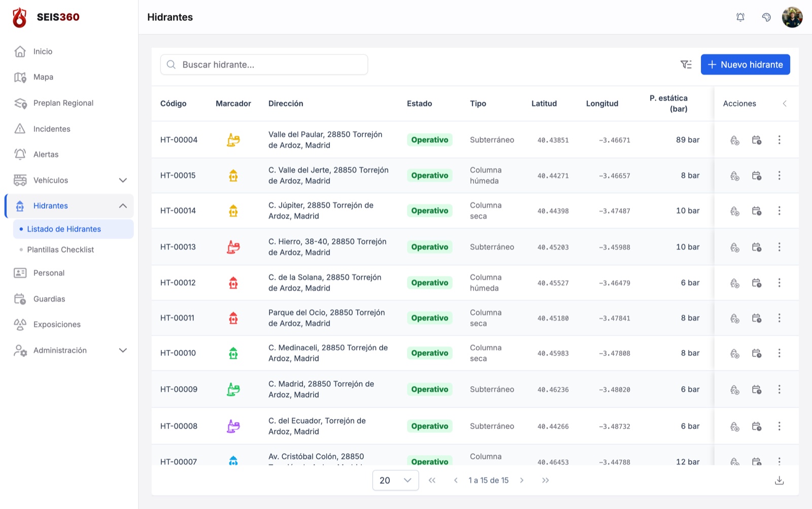Open three-dot actions menu for HT-00009
This screenshot has height=509, width=812.
click(x=780, y=389)
